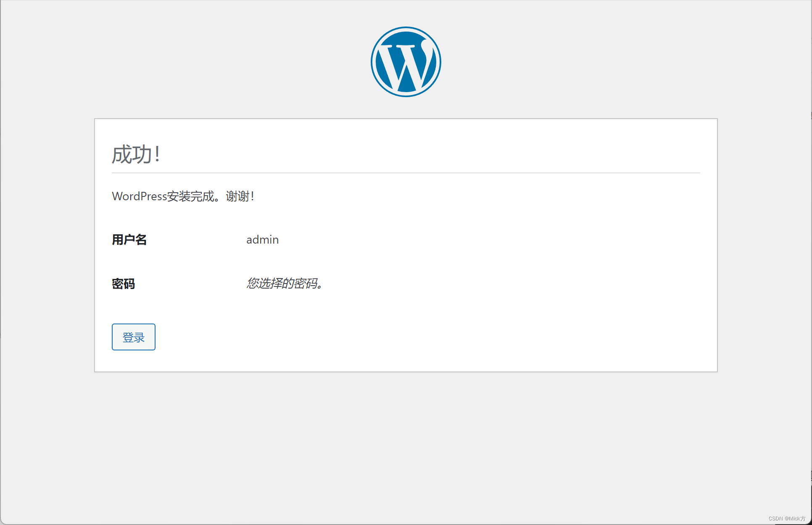Click the WordPress logo at top
This screenshot has height=525, width=812.
coord(406,62)
